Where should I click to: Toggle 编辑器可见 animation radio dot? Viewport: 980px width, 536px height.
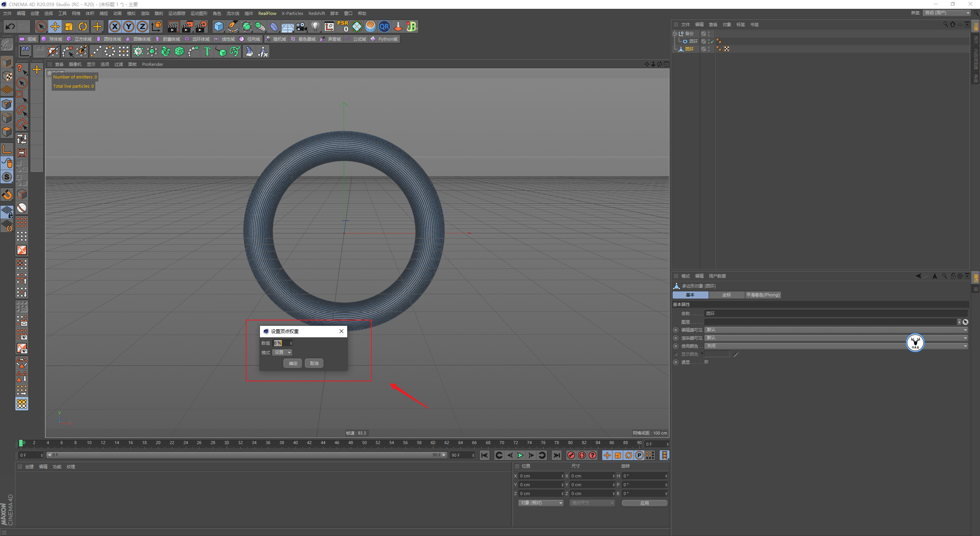676,330
